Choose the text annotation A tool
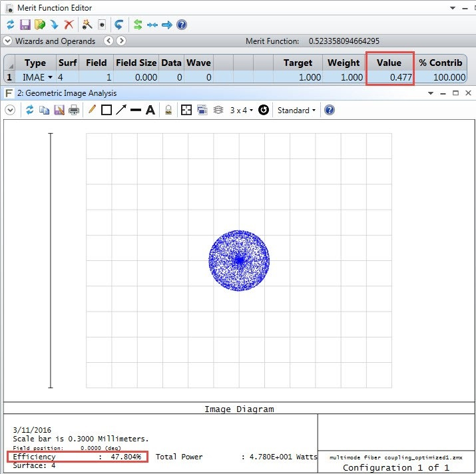Viewport: 476px width, 474px height. tap(150, 110)
